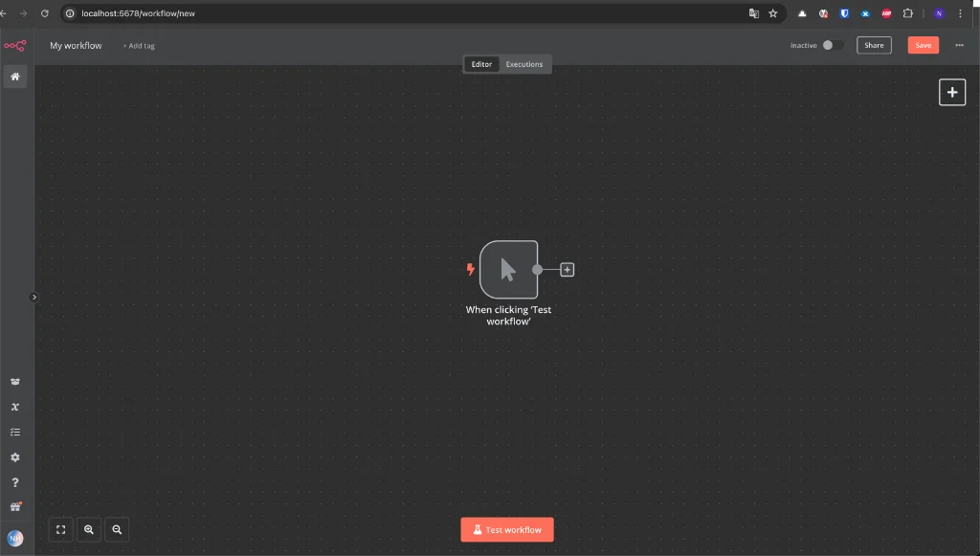The width and height of the screenshot is (980, 556).
Task: Click the n8n logo icon
Action: pyautogui.click(x=15, y=46)
